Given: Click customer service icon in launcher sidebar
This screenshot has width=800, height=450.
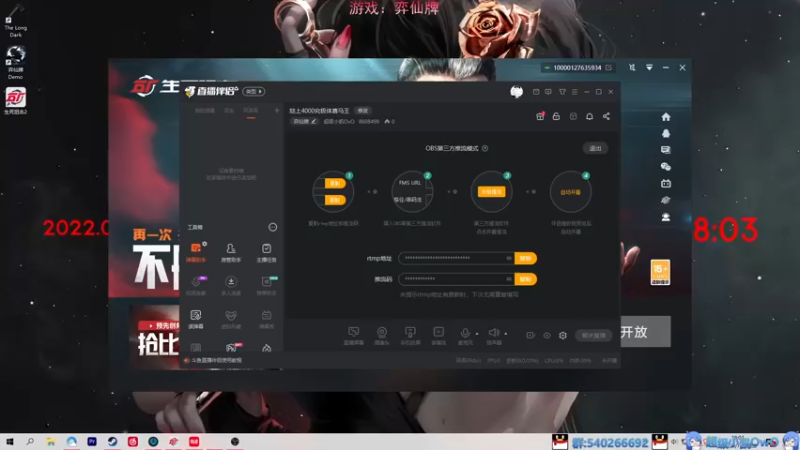Looking at the screenshot, I should [666, 217].
